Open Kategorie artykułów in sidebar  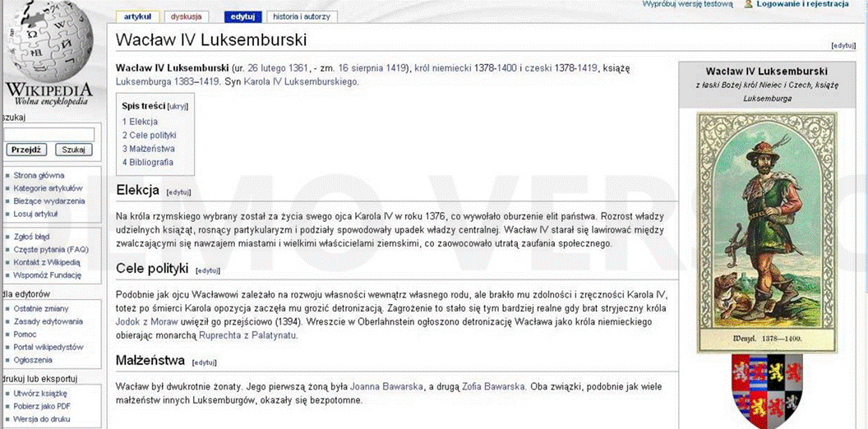pos(48,188)
